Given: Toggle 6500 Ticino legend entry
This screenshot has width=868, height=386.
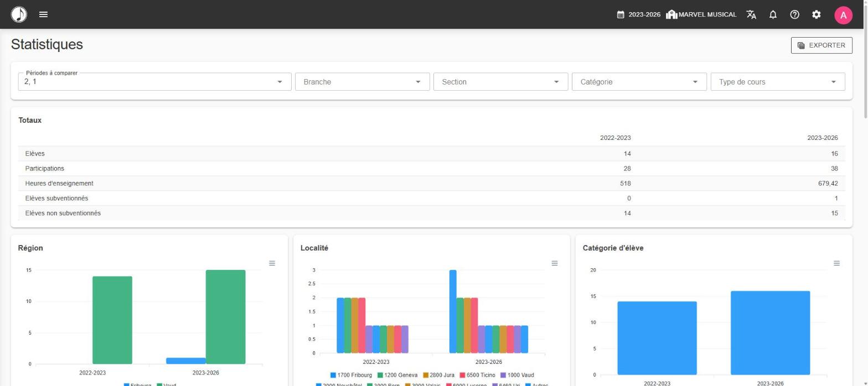Looking at the screenshot, I should coord(477,375).
